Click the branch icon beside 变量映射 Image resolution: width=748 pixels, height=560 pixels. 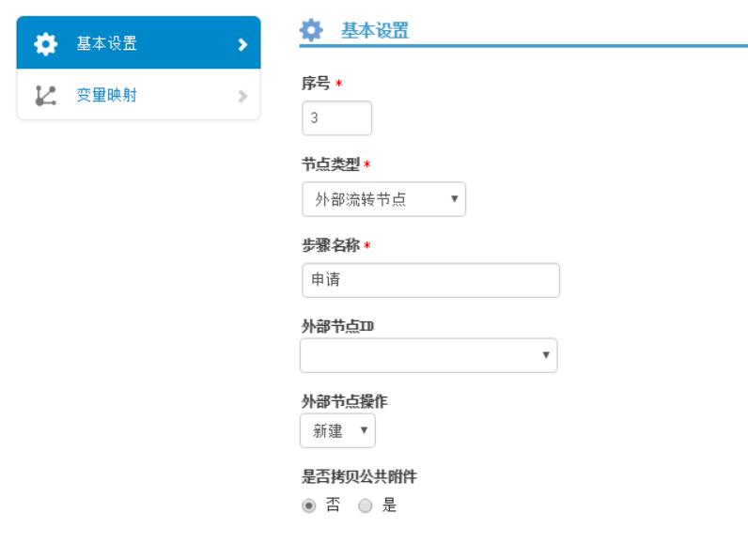tap(44, 95)
